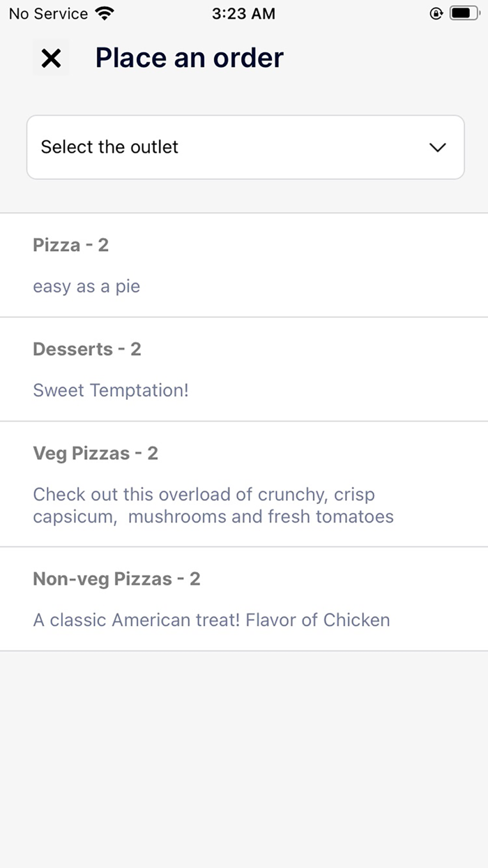
Task: Open the Pizza - 2 category
Action: click(x=70, y=245)
